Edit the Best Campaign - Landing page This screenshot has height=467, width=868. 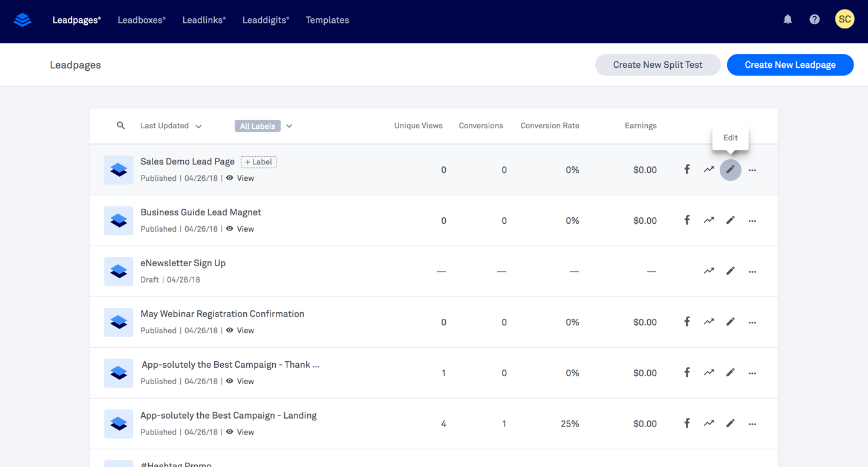731,424
